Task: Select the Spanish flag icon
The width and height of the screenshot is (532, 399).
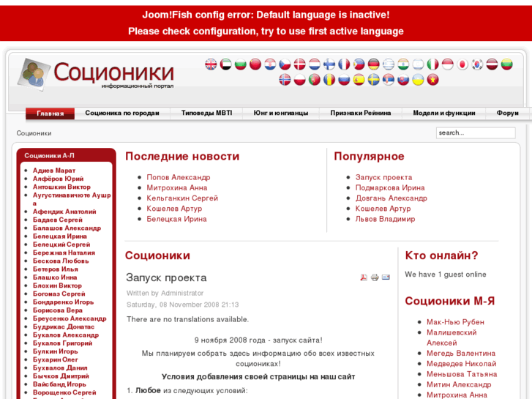Action: click(x=359, y=80)
